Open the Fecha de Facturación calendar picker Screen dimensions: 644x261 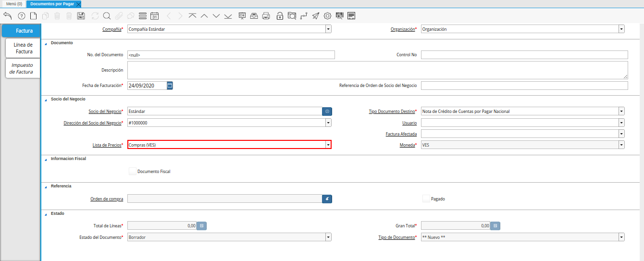170,86
